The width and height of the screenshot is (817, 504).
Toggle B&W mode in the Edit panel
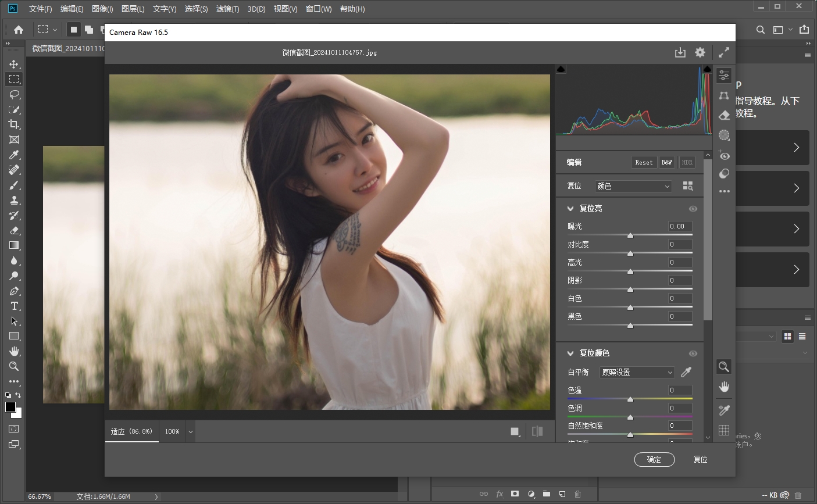[666, 162]
